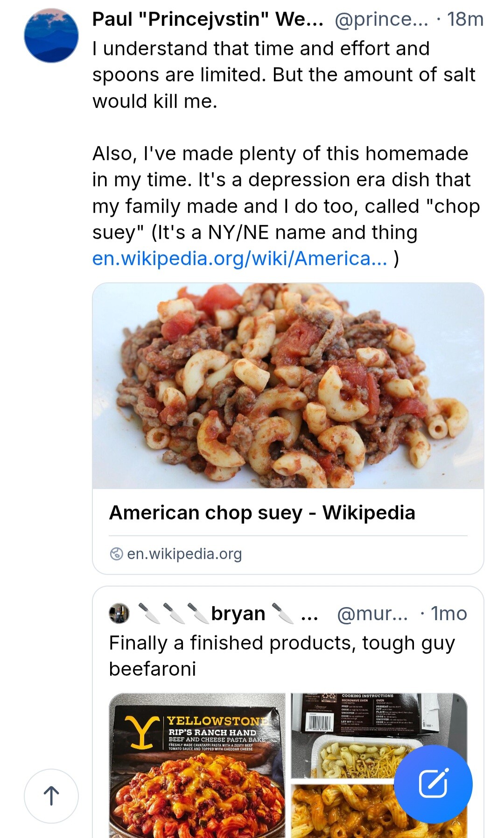Tap the 1mo quoted post timestamp
Image resolution: width=504 pixels, height=838 pixels.
(x=448, y=614)
